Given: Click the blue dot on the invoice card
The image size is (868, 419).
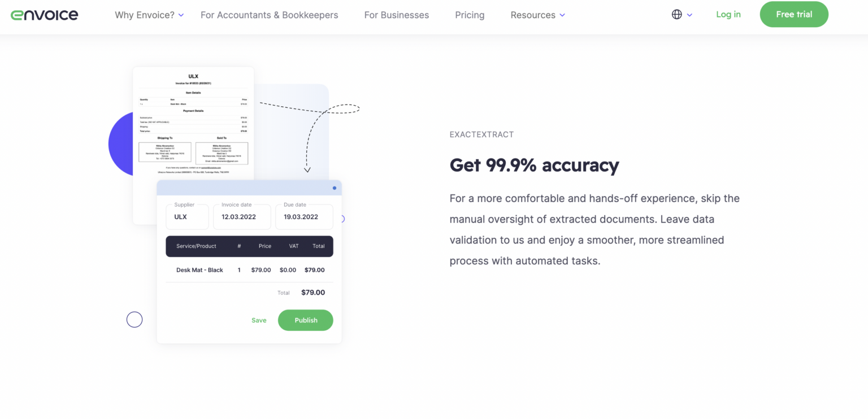Looking at the screenshot, I should click(x=334, y=187).
